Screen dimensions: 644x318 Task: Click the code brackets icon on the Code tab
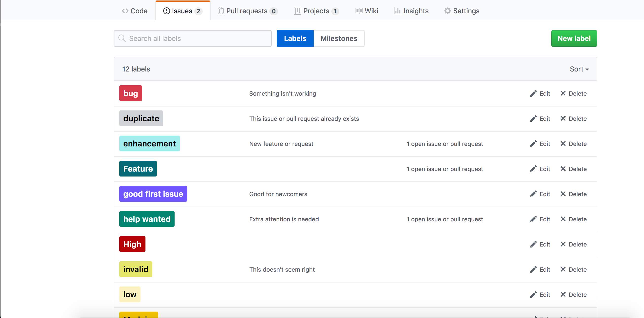pos(125,11)
